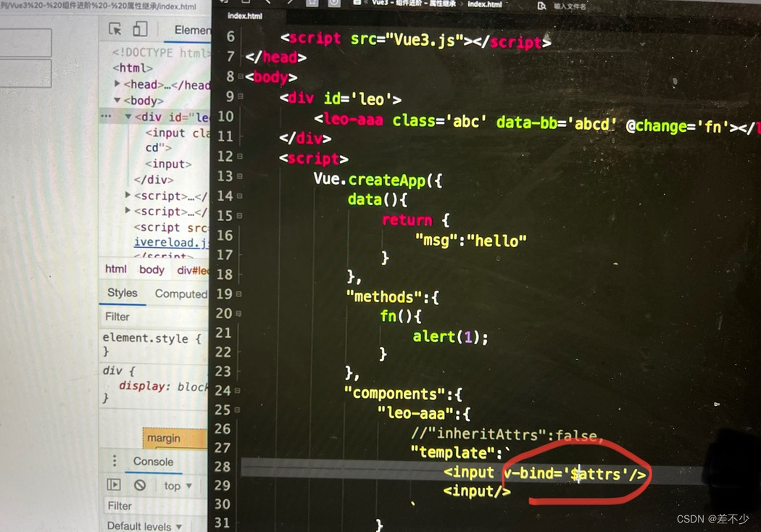
Task: Show the console sidebar panel icon
Action: [x=114, y=484]
